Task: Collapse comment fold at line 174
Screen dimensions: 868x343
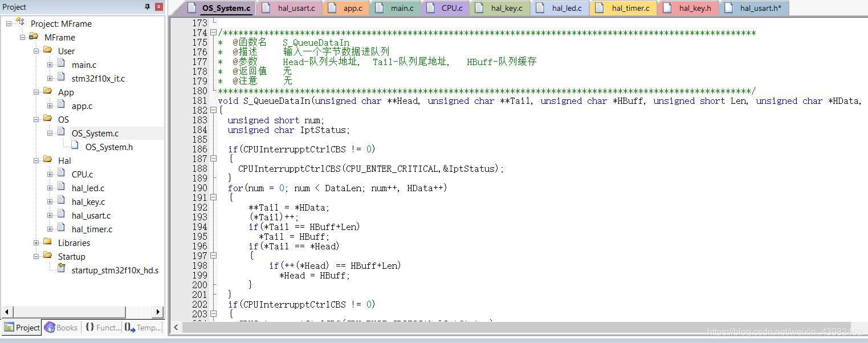Action: coord(213,33)
